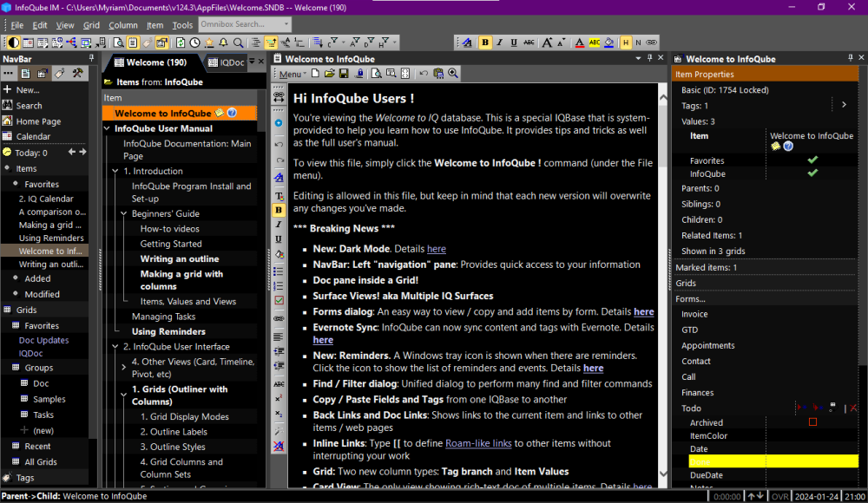The image size is (868, 503).
Task: Click the Doc pane vertical scrollbar down arrow
Action: (x=663, y=474)
